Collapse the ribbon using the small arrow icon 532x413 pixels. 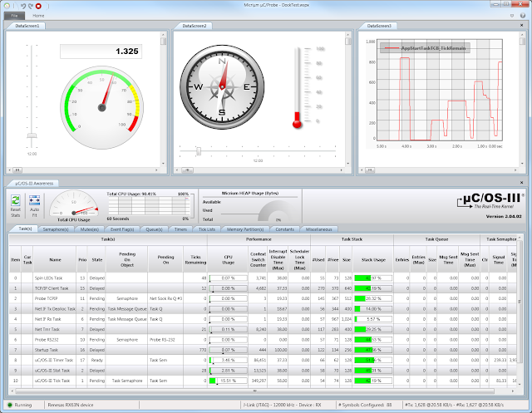pyautogui.click(x=512, y=16)
